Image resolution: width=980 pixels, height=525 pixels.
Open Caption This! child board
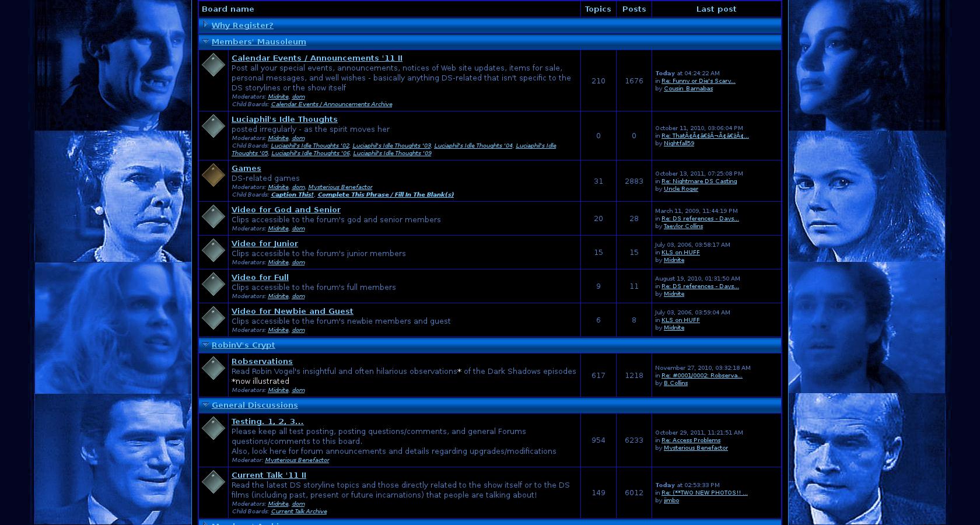[292, 195]
